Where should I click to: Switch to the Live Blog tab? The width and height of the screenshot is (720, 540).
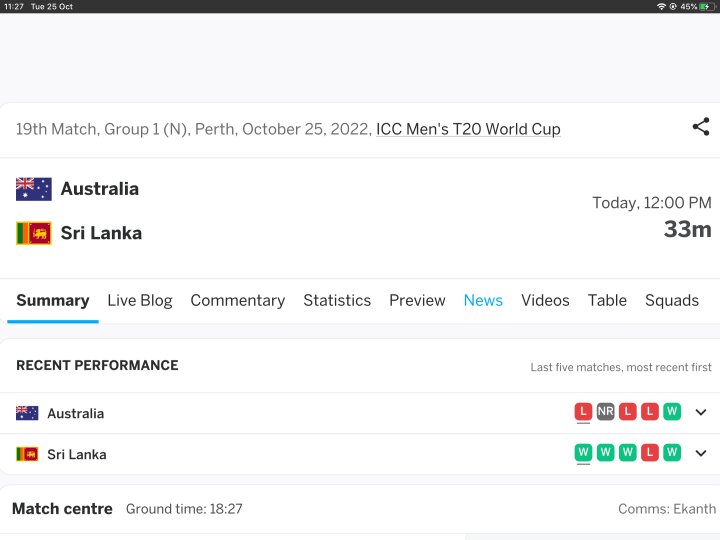click(x=139, y=300)
